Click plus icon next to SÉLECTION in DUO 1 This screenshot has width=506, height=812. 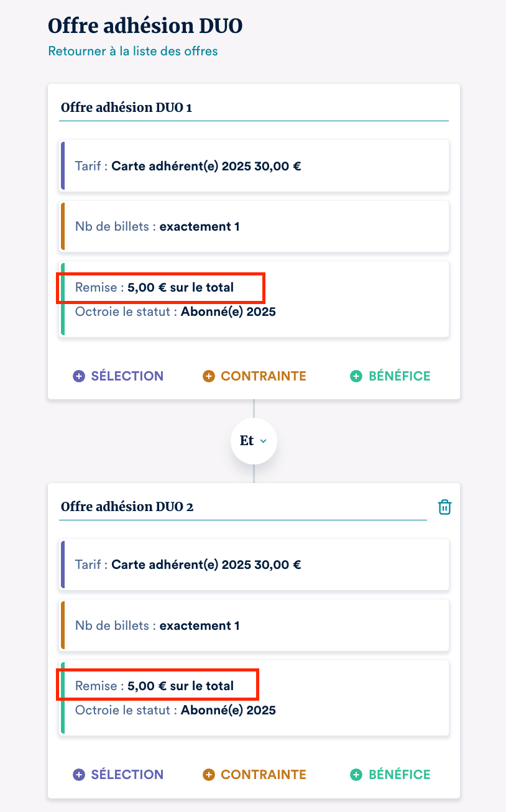click(x=78, y=376)
